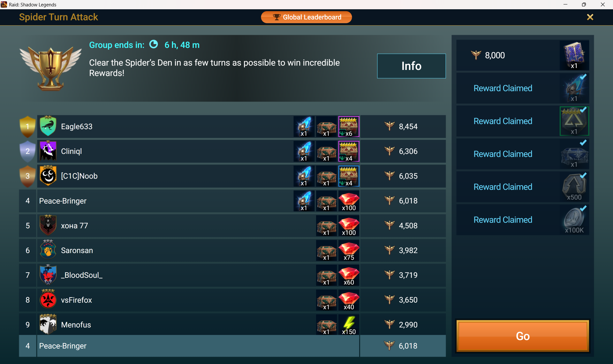Select Eagle633's avatar icon
The image size is (613, 364).
(x=48, y=126)
